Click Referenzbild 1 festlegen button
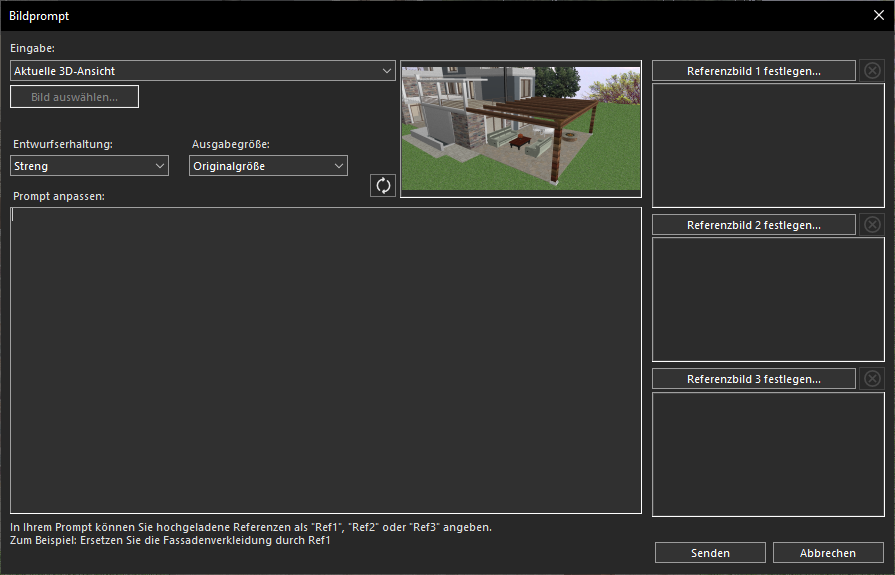This screenshot has width=895, height=575. 753,71
